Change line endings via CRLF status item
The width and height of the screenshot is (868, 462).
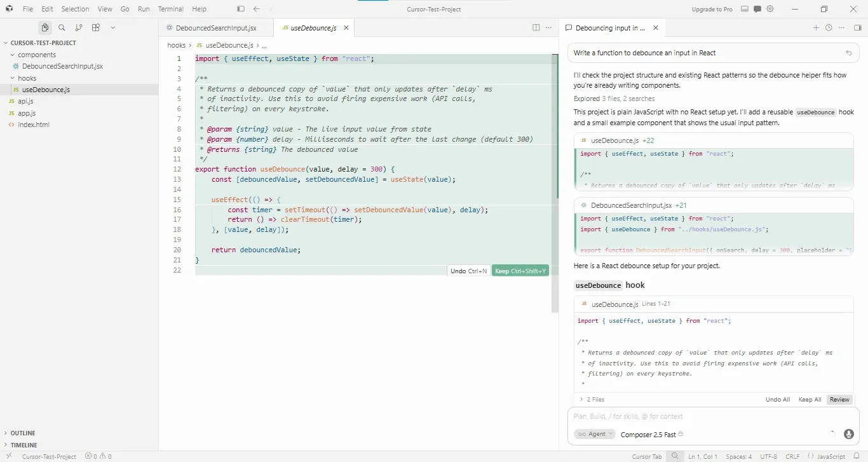(792, 456)
